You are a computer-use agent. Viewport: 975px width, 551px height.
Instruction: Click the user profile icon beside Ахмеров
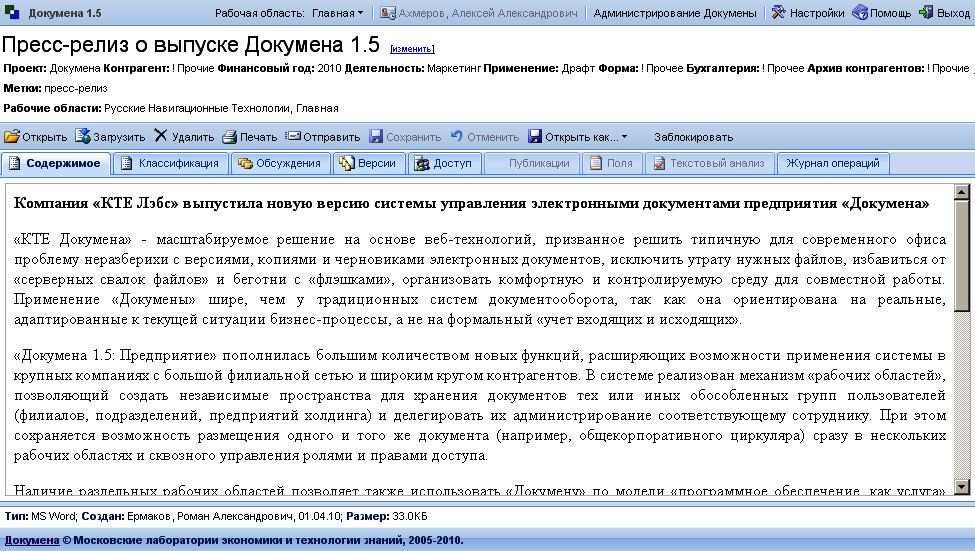click(x=388, y=12)
